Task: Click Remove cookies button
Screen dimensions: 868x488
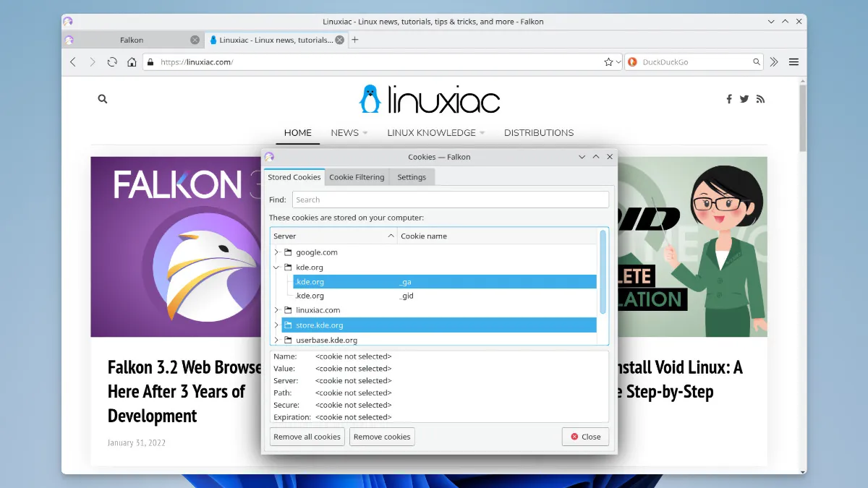Action: click(x=382, y=437)
